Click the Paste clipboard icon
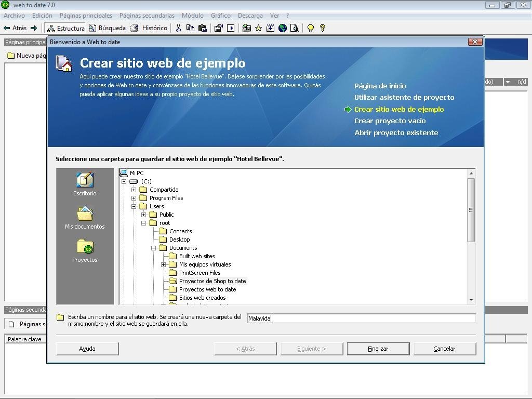This screenshot has height=399, width=532. [x=203, y=28]
